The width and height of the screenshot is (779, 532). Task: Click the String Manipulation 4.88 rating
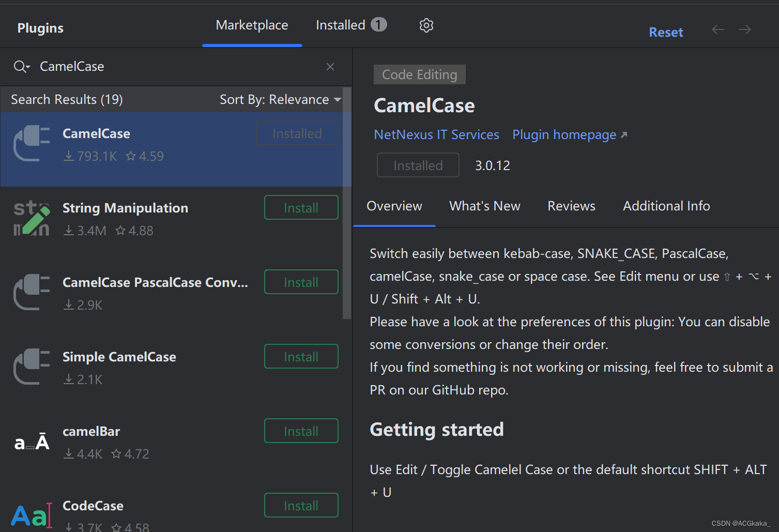(x=134, y=231)
